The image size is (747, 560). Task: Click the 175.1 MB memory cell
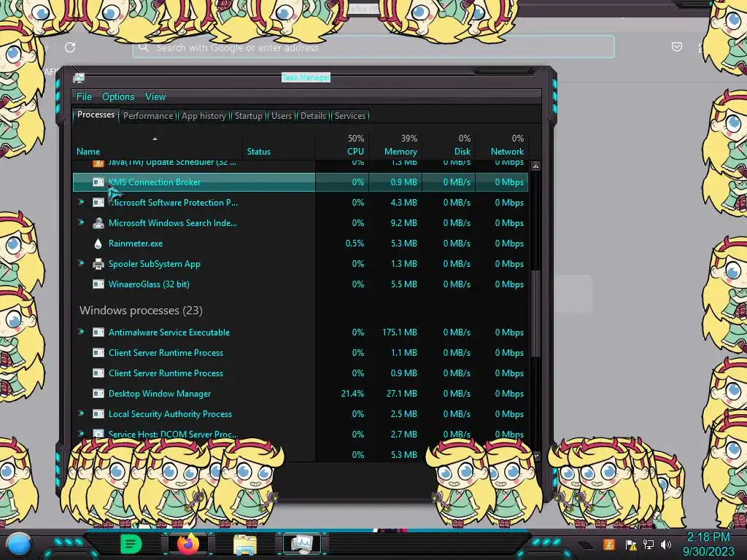(399, 332)
